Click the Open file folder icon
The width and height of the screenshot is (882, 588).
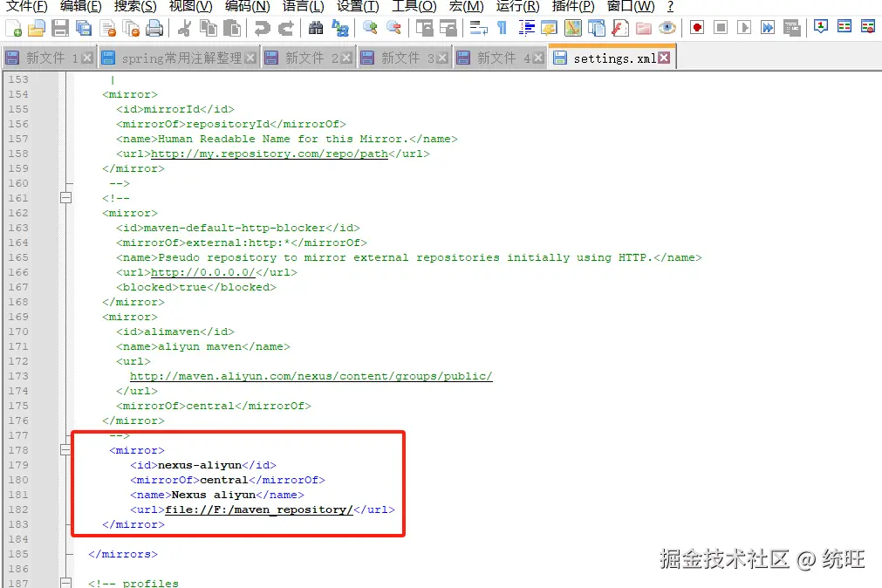click(37, 28)
